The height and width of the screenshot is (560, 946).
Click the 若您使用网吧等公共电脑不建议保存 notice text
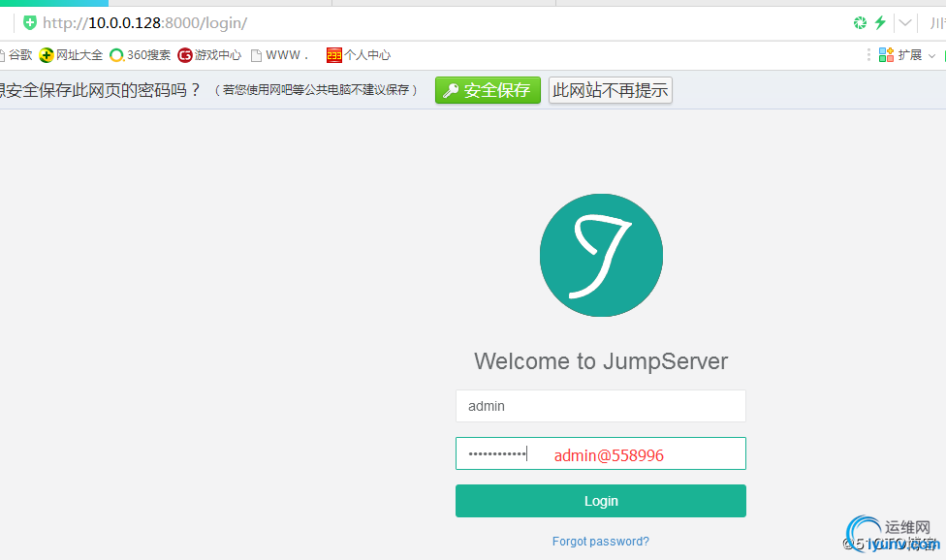tap(316, 90)
